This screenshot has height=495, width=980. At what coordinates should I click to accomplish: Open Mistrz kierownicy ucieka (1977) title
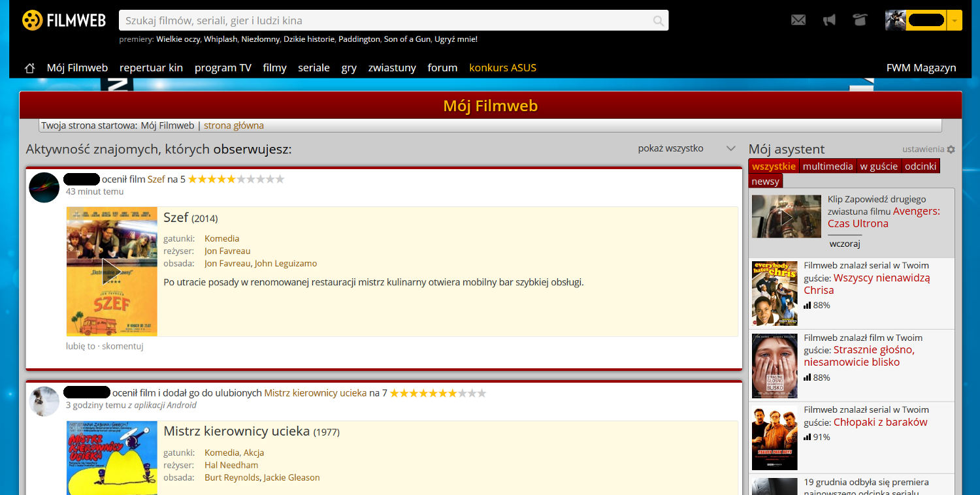tap(252, 432)
